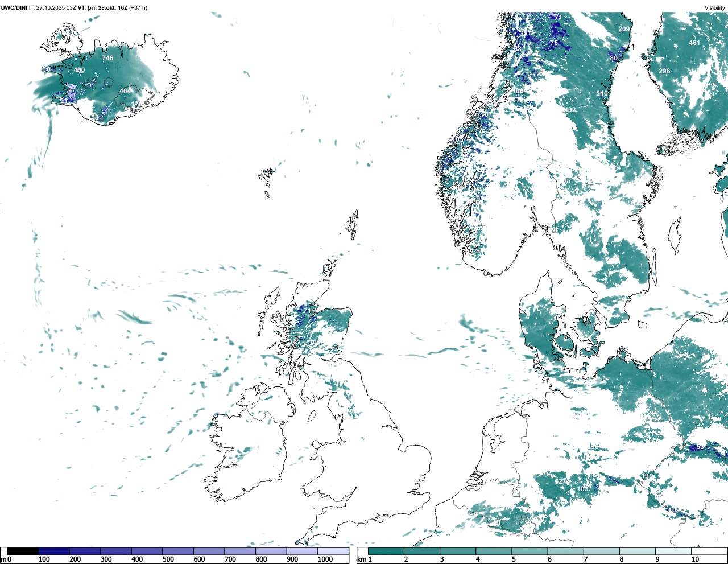
Task: Click the 'VT: þri. 28.okt. 16Z' valid time
Action: coord(103,8)
